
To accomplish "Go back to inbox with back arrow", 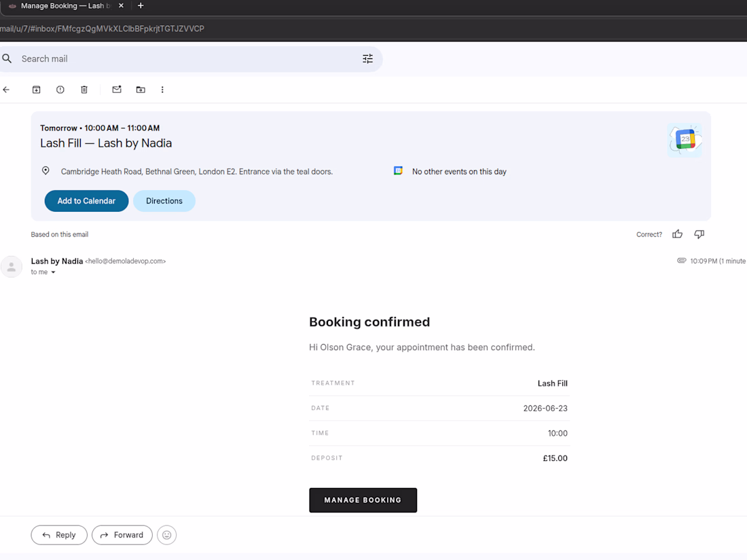I will (x=6, y=90).
